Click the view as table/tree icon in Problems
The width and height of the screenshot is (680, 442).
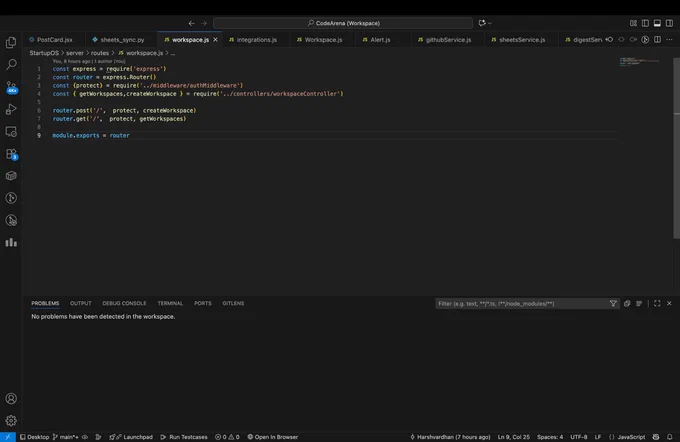(639, 304)
